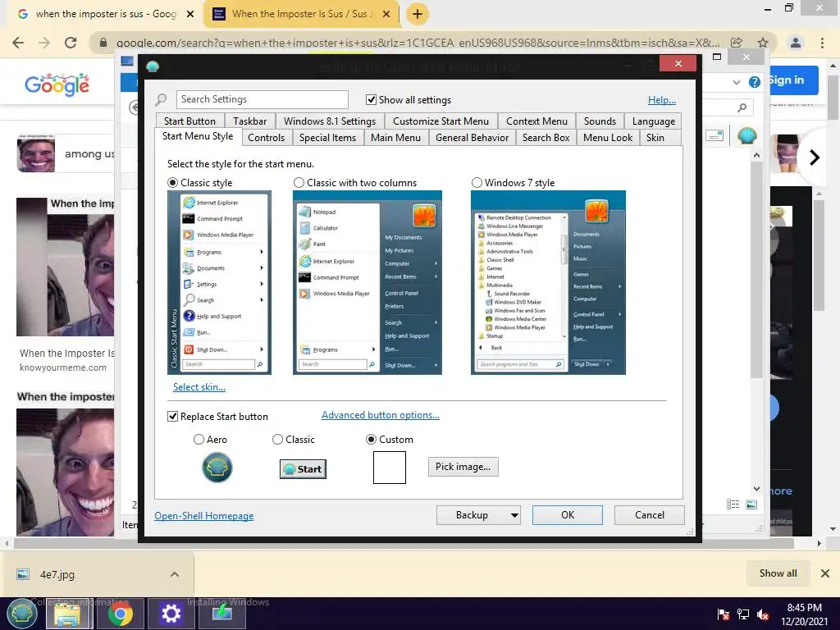This screenshot has width=840, height=630.
Task: Choose the Custom start button option
Action: tap(371, 440)
